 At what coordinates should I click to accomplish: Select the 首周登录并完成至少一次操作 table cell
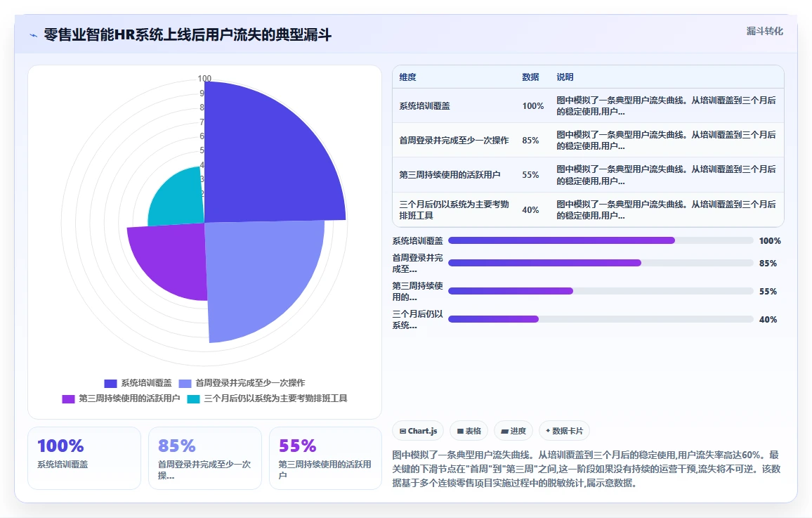click(454, 141)
